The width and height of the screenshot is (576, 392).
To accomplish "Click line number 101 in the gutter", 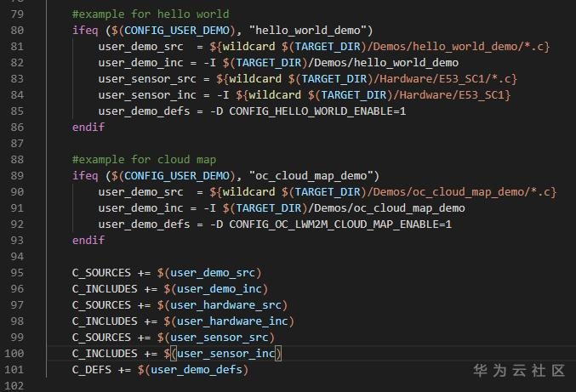I will click(x=14, y=369).
